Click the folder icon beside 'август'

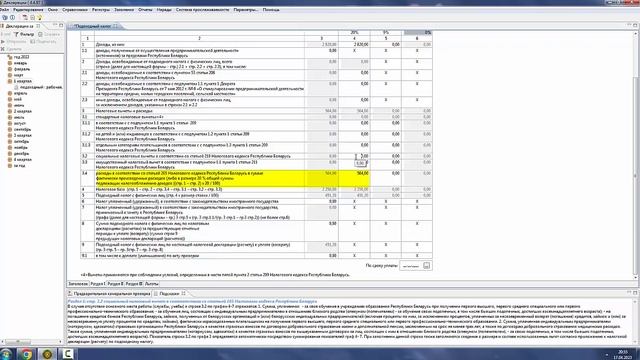click(x=10, y=123)
